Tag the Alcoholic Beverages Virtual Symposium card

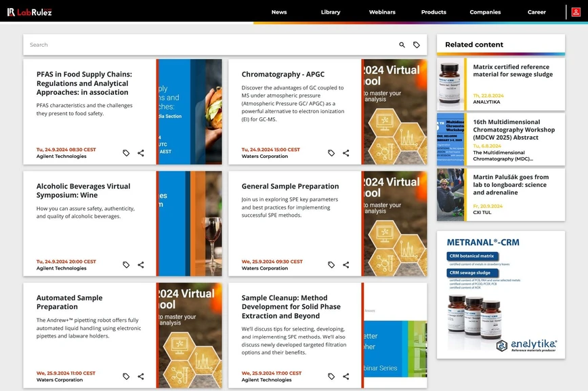tap(126, 264)
